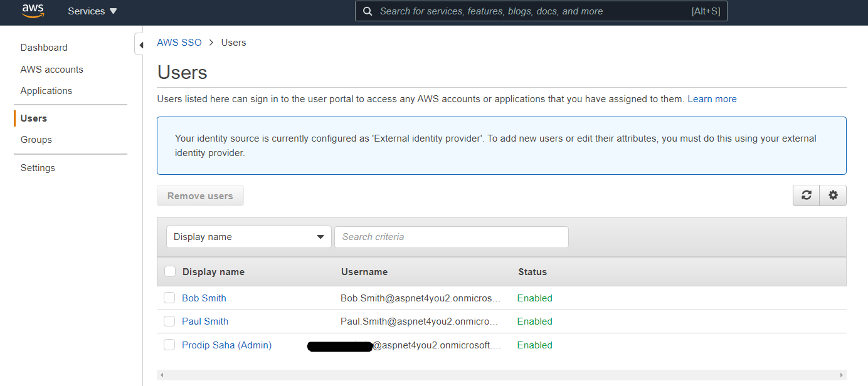Screen dimensions: 868x386
Task: Click the services search field
Action: tap(541, 11)
